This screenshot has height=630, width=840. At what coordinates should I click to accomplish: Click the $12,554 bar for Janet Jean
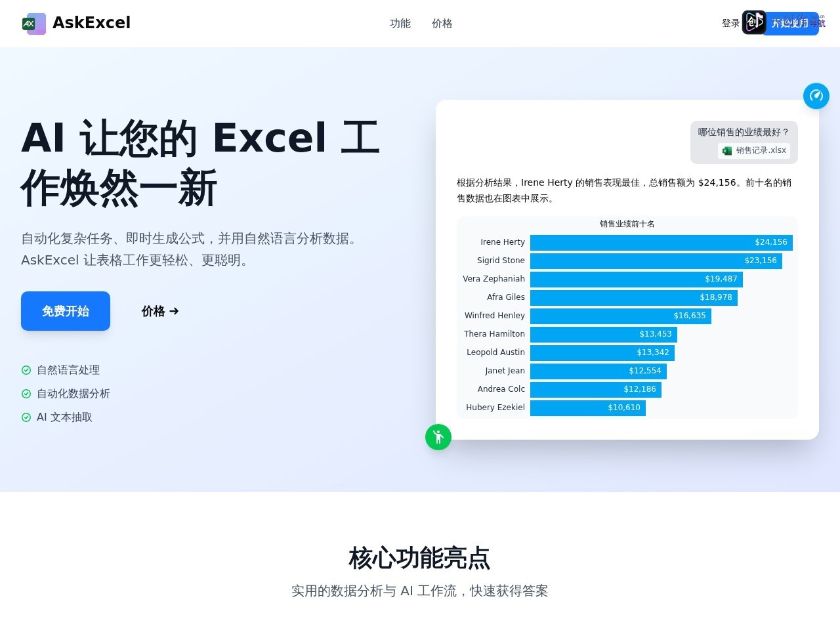tap(598, 371)
